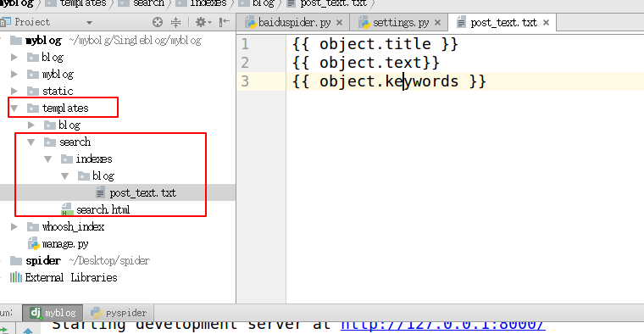
Task: Switch to the baiduspider.py tab
Action: [x=295, y=23]
